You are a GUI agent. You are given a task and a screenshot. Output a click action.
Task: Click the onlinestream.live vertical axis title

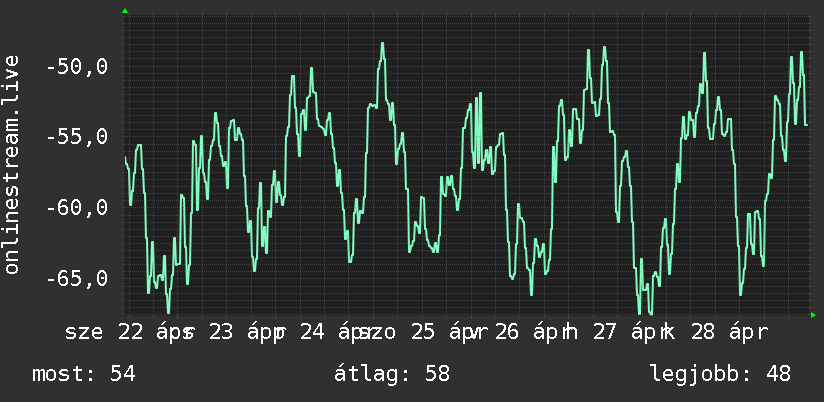coord(11,164)
